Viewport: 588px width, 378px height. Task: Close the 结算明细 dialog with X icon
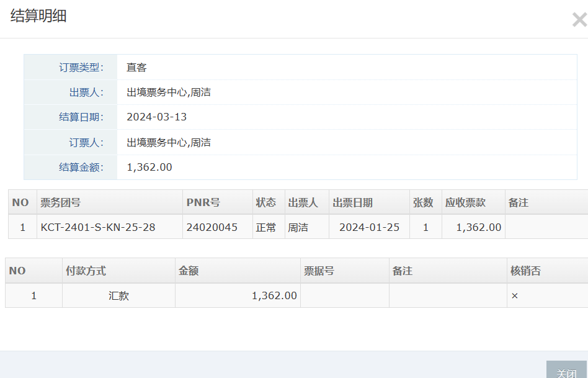click(x=579, y=20)
